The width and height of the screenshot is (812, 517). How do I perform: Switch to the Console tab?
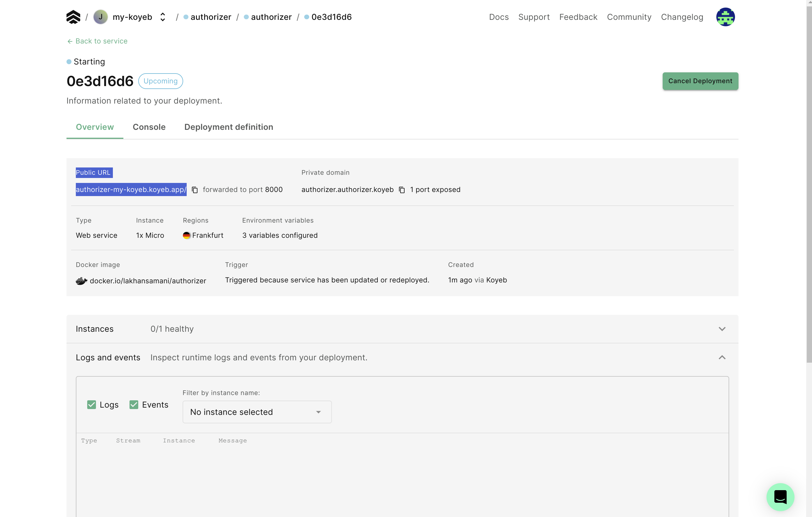pos(149,127)
